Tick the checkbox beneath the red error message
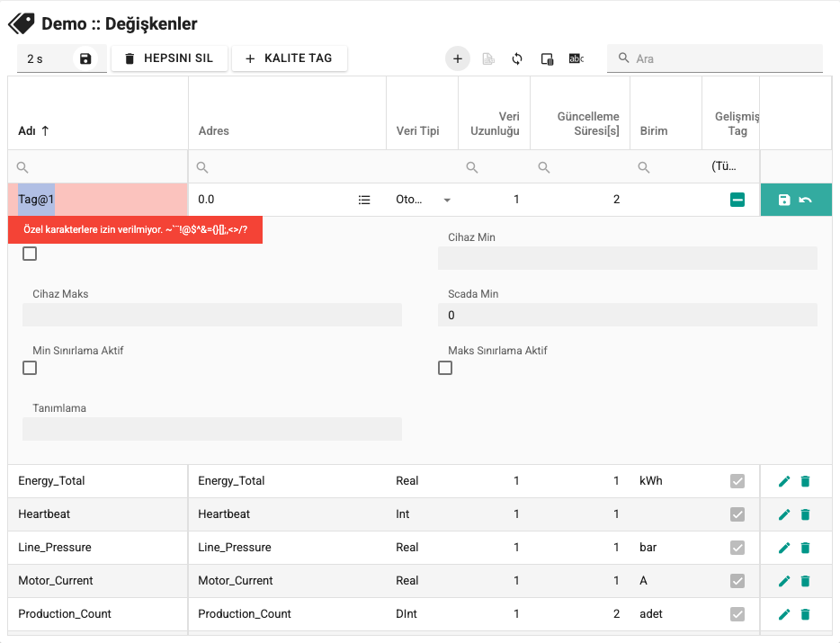 coord(30,254)
